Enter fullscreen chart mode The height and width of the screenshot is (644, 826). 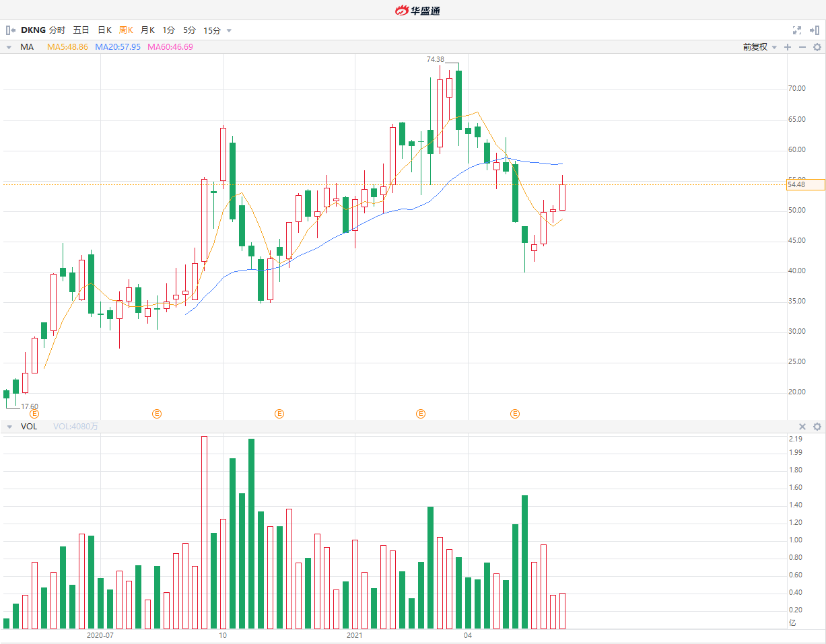797,30
